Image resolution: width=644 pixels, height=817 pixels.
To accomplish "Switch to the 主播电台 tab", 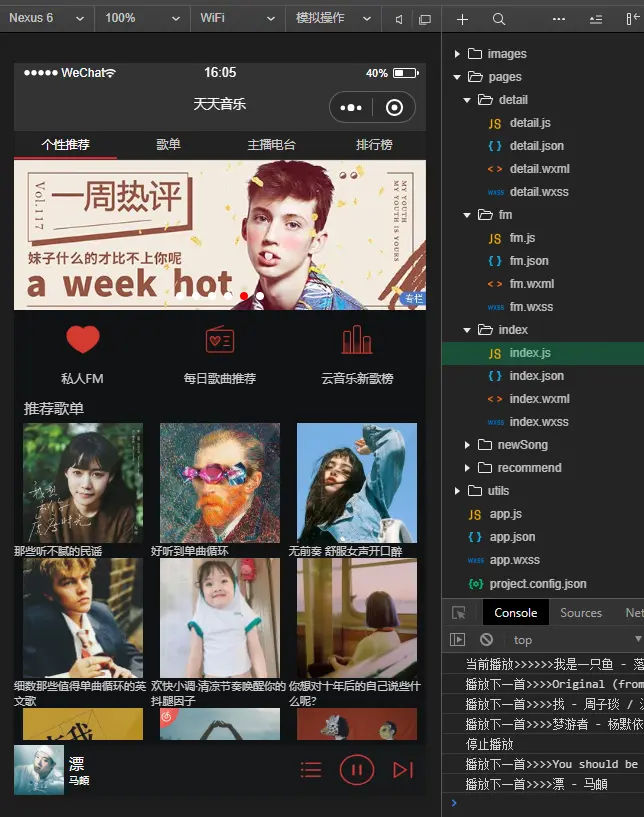I will tap(271, 145).
